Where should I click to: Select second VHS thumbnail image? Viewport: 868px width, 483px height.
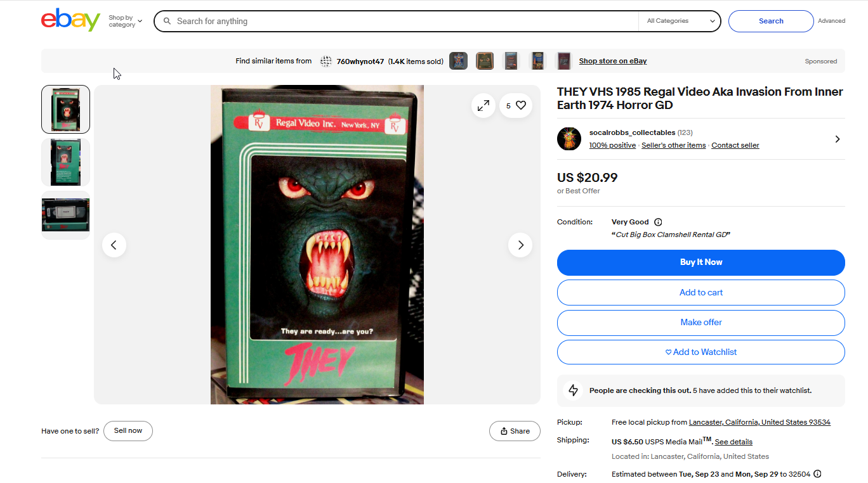(x=66, y=162)
